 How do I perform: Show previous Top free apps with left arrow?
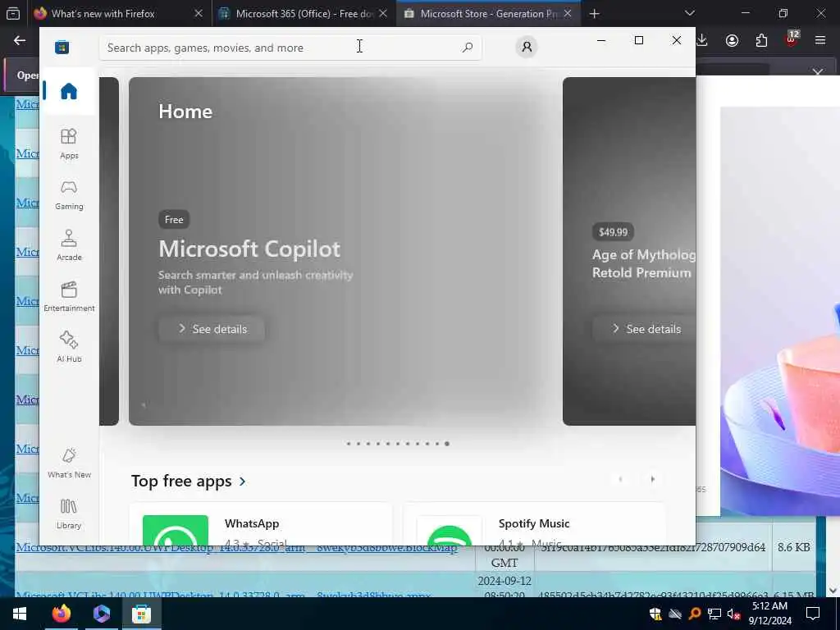(x=620, y=479)
